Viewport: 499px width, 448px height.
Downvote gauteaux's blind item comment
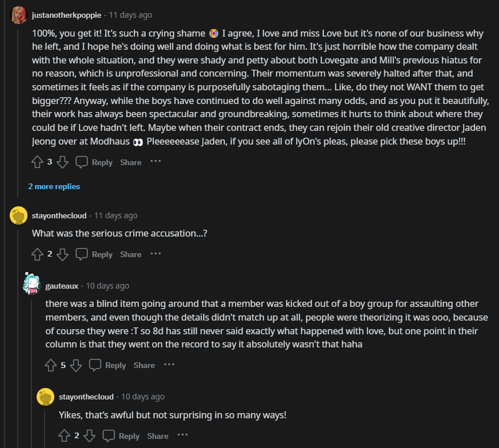click(x=77, y=365)
